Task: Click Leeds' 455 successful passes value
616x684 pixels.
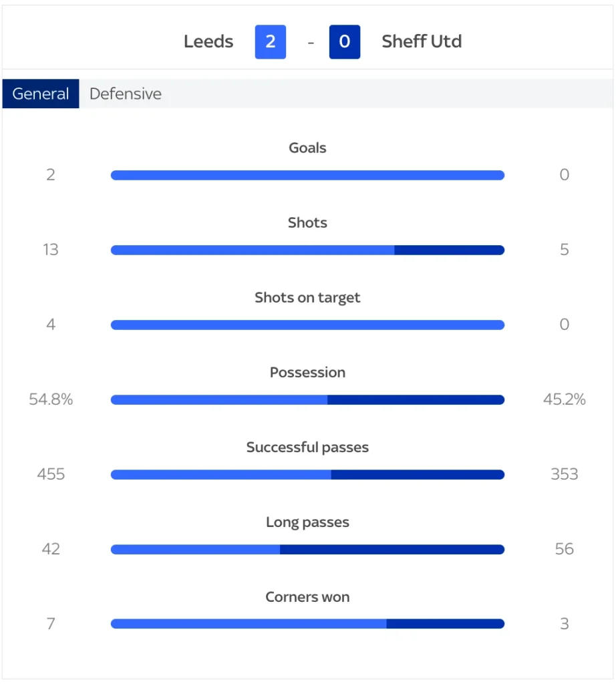Action: [51, 474]
